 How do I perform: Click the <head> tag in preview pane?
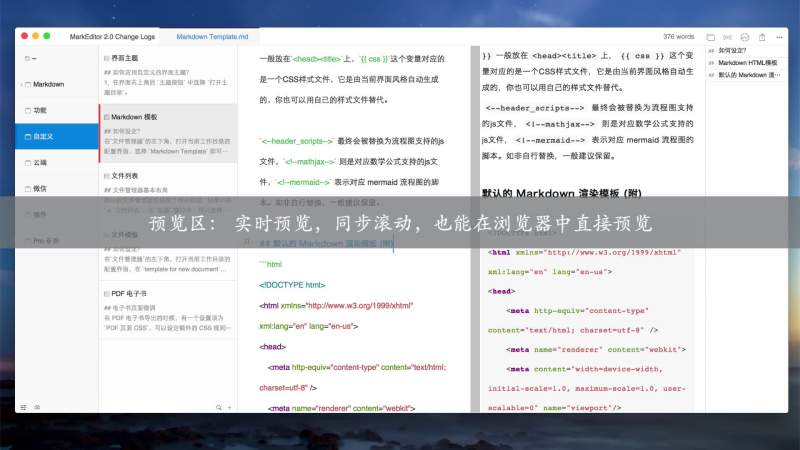point(502,291)
